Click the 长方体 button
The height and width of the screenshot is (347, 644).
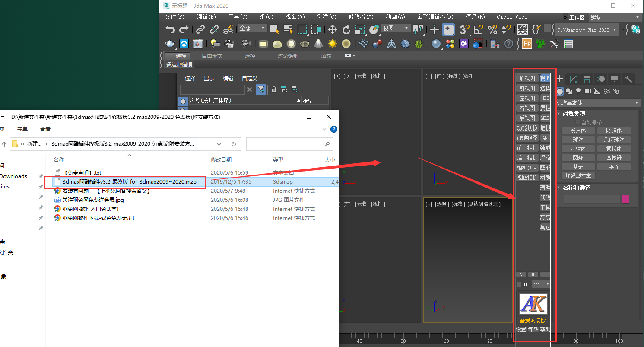point(578,131)
